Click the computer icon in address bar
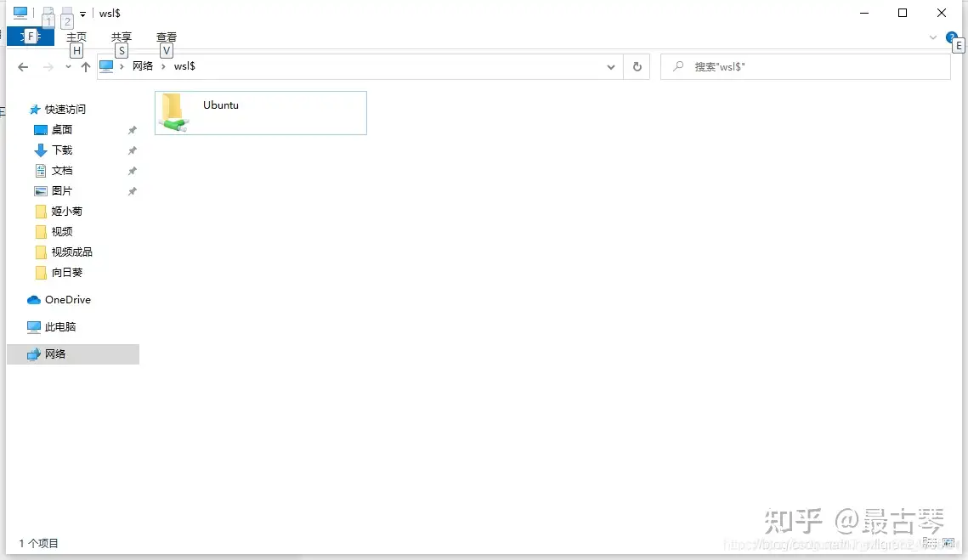968x560 pixels. click(106, 66)
